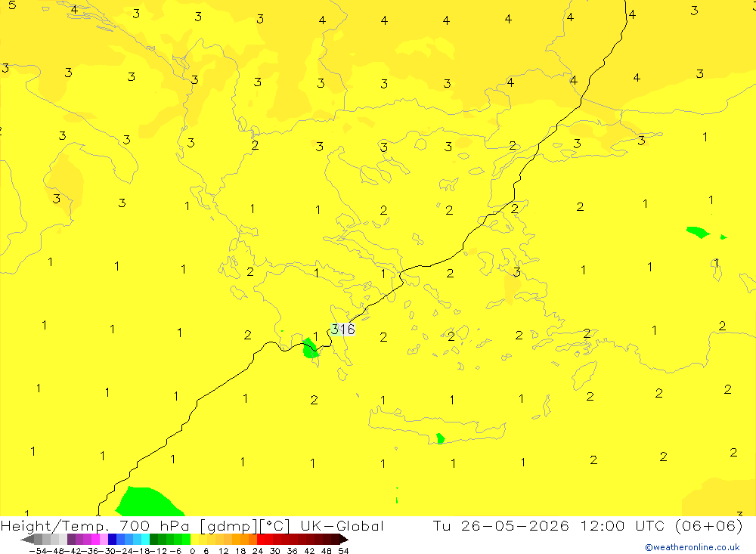Pick the dark maroon swatch near 54
The width and height of the screenshot is (756, 554).
335,539
